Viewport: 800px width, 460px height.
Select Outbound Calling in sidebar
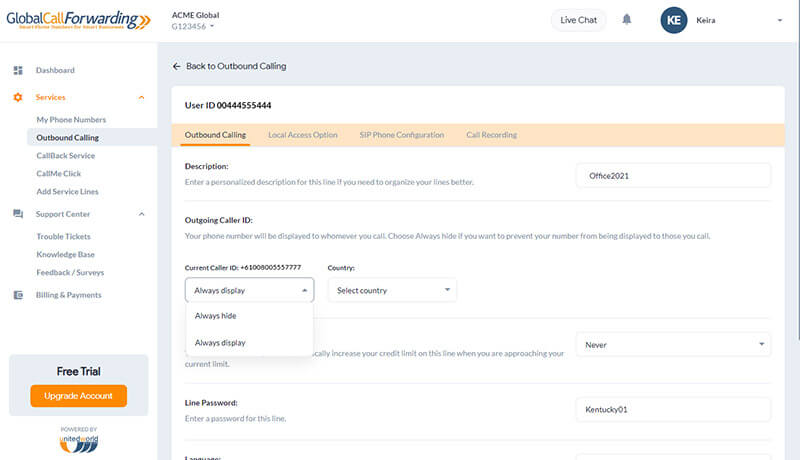pos(67,138)
